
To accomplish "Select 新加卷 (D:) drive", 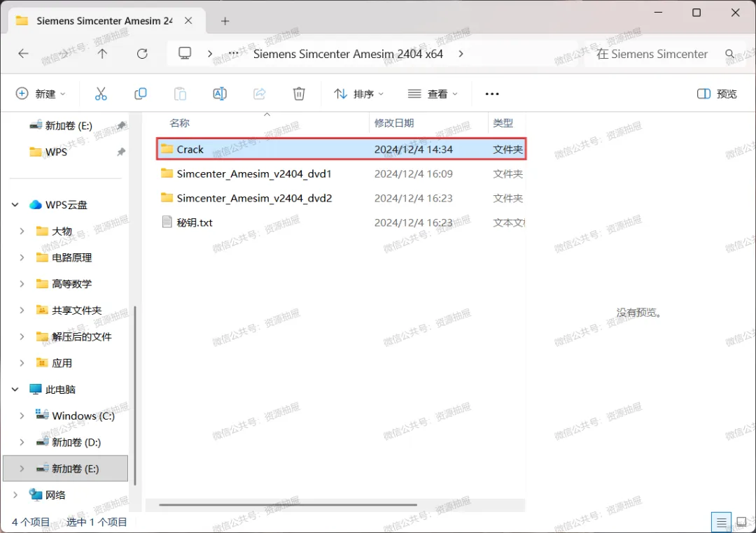I will (x=76, y=442).
